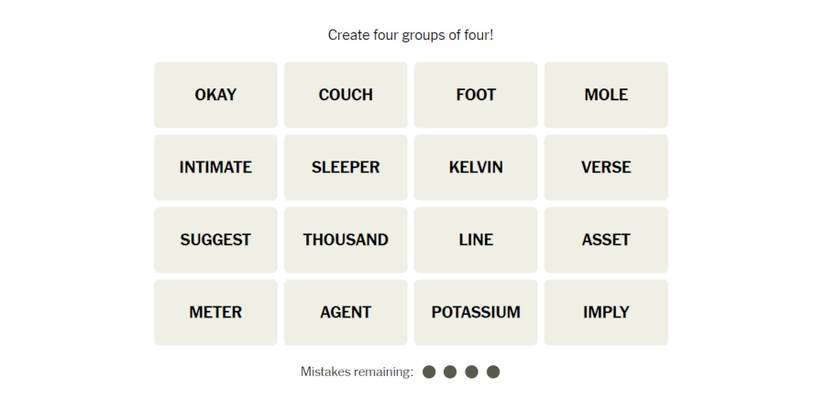Select the INTIMATE tile
825x413 pixels.
pyautogui.click(x=215, y=167)
